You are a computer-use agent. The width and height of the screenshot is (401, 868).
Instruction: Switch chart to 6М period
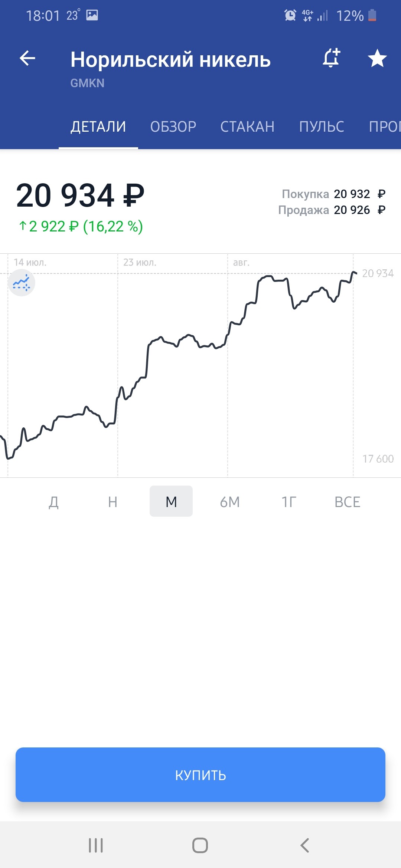click(230, 502)
